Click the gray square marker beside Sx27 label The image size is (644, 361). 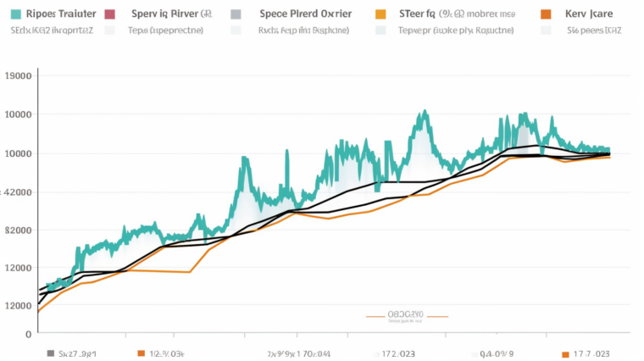52,353
